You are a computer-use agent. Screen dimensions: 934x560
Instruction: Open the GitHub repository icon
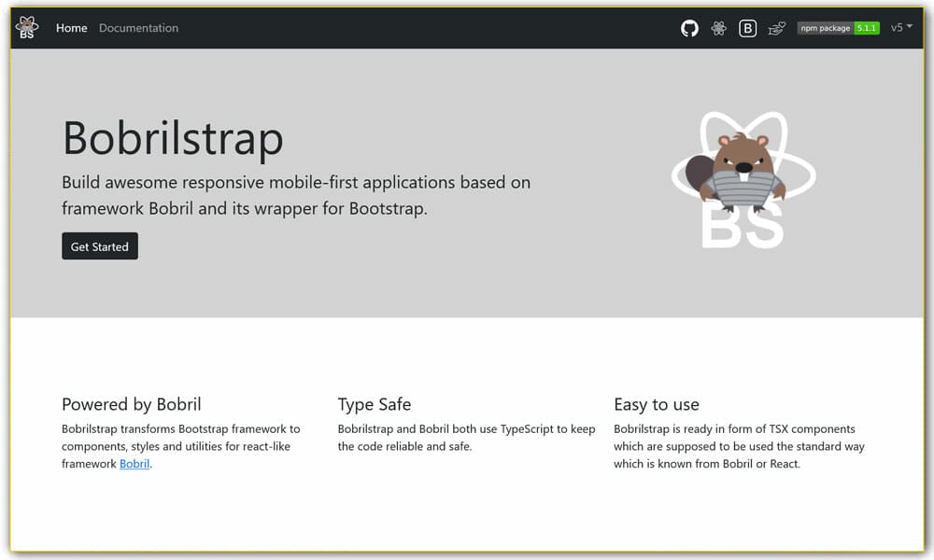[x=689, y=28]
